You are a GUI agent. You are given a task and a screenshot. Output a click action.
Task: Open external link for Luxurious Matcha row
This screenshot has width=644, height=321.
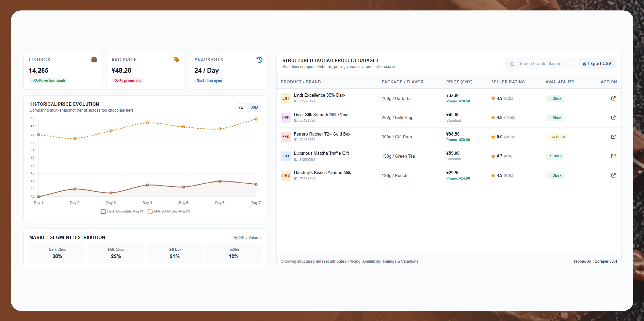613,156
